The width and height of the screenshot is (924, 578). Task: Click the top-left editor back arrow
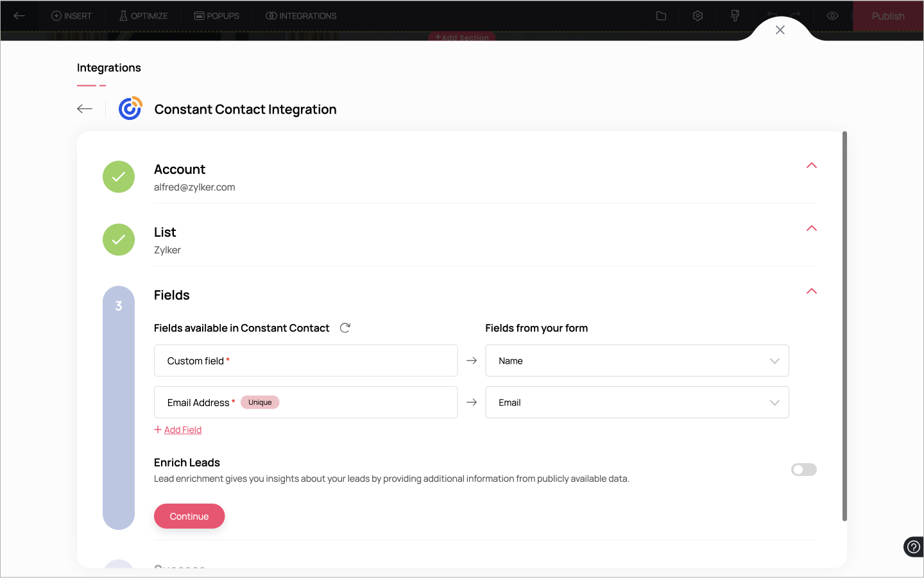coord(19,16)
